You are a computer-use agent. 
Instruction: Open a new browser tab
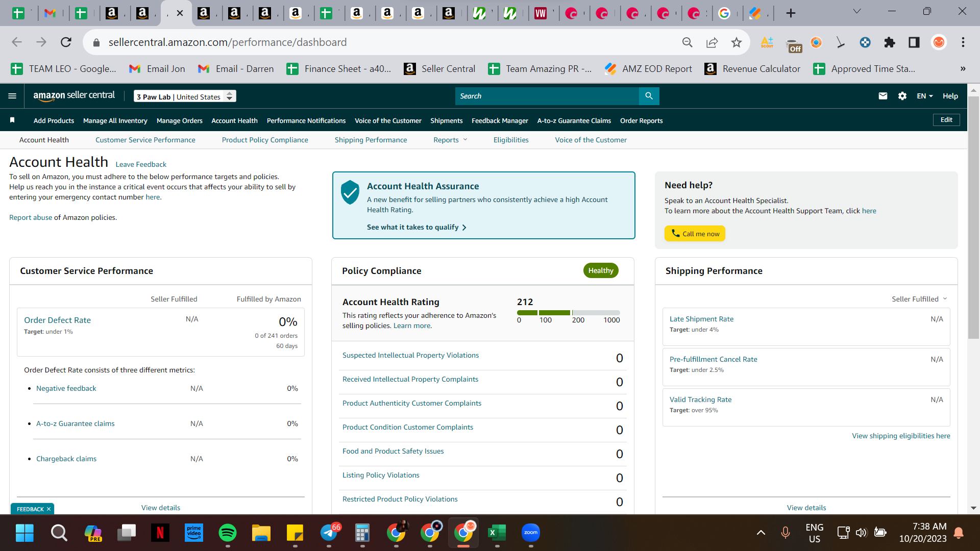click(x=791, y=13)
